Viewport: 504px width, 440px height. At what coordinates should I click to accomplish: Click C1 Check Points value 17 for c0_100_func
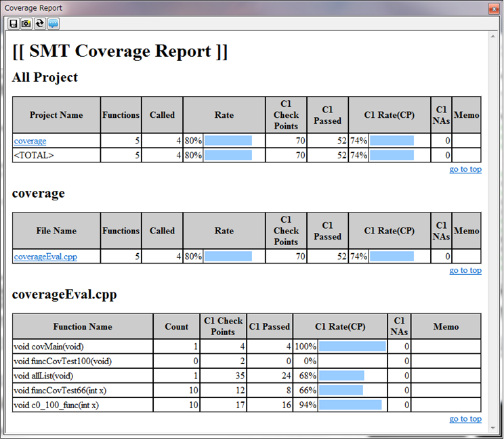(240, 405)
